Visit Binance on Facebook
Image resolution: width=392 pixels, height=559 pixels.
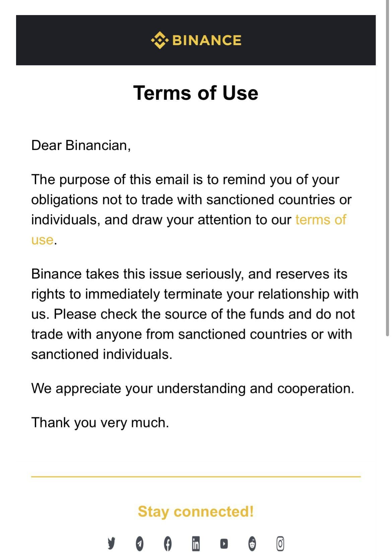(x=168, y=543)
